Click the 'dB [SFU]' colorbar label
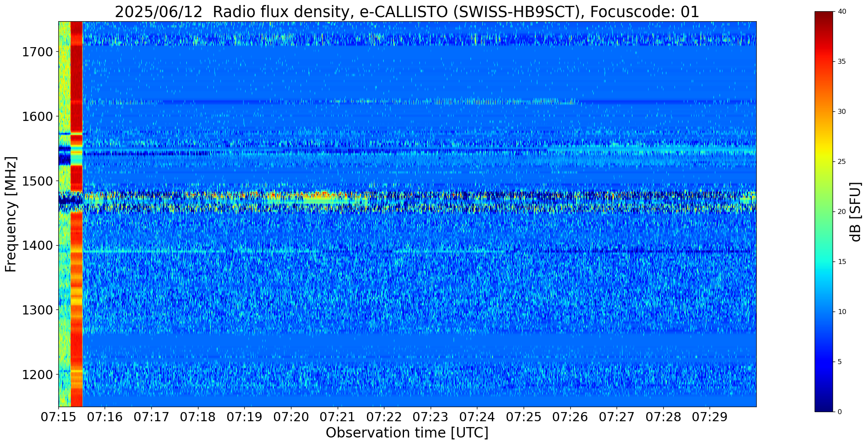The height and width of the screenshot is (445, 868). pyautogui.click(x=855, y=212)
